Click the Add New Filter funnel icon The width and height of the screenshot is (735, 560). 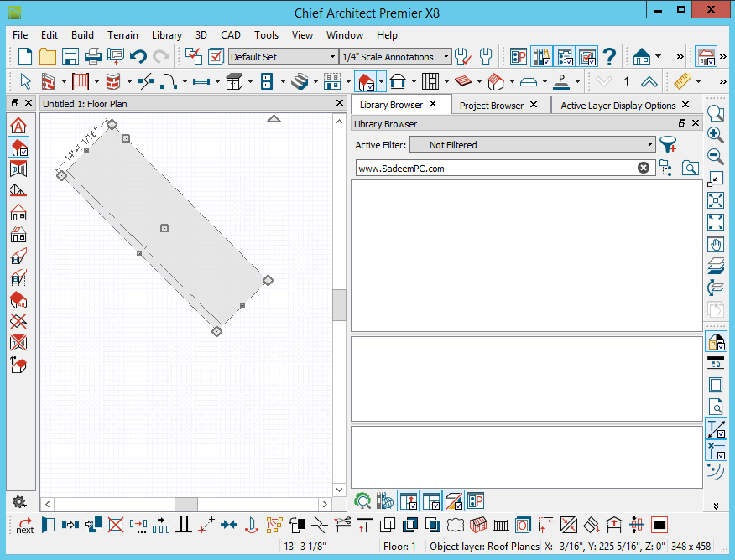pos(668,144)
